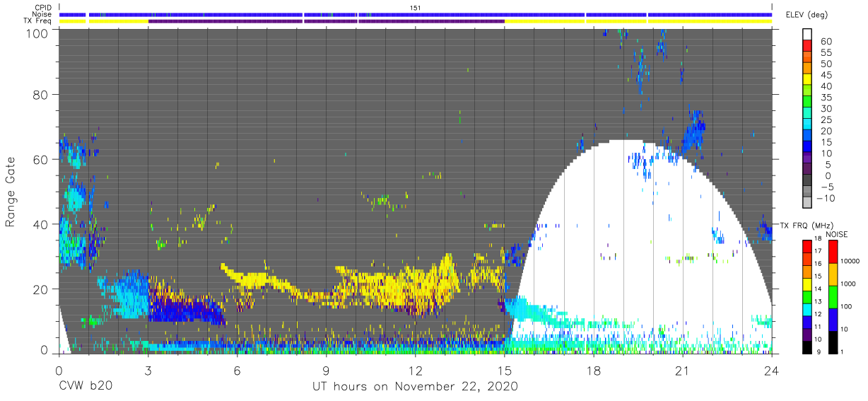The height and width of the screenshot is (401, 868).
Task: Click the white top segment of the ELEV color bar
Action: (807, 35)
